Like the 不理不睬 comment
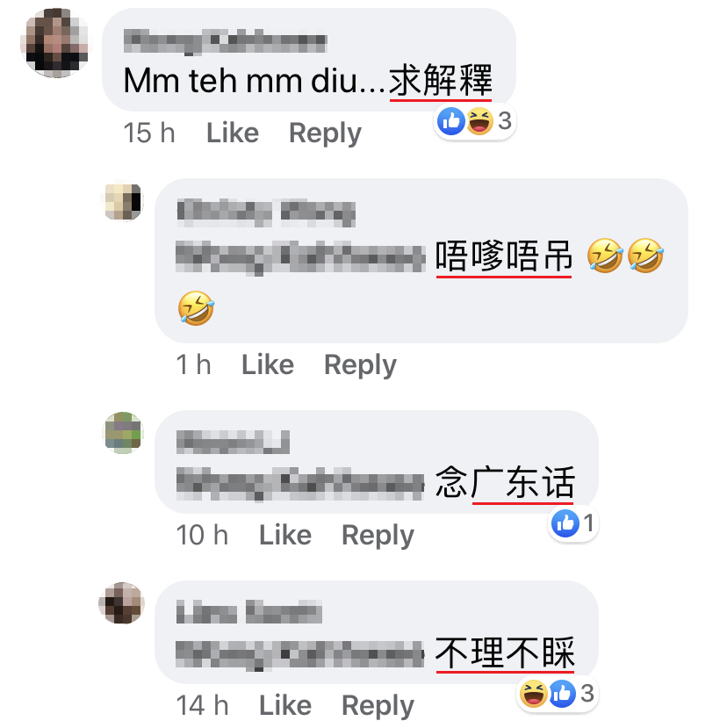 [x=285, y=705]
